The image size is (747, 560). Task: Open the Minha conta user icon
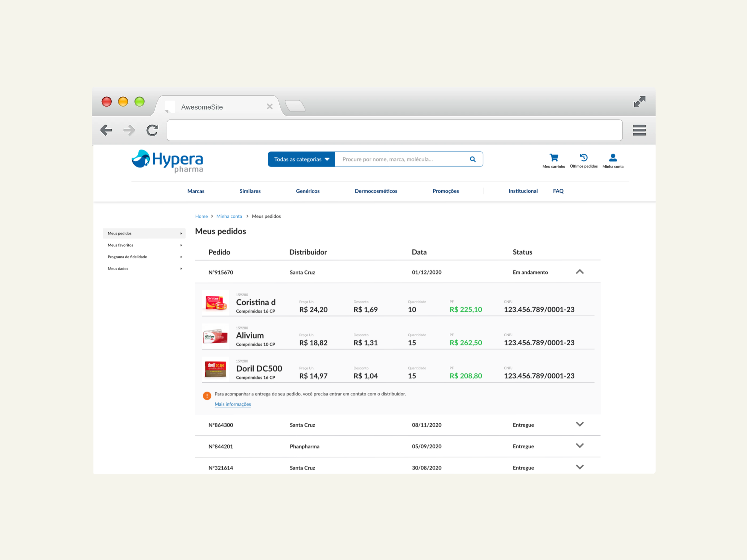pyautogui.click(x=613, y=158)
